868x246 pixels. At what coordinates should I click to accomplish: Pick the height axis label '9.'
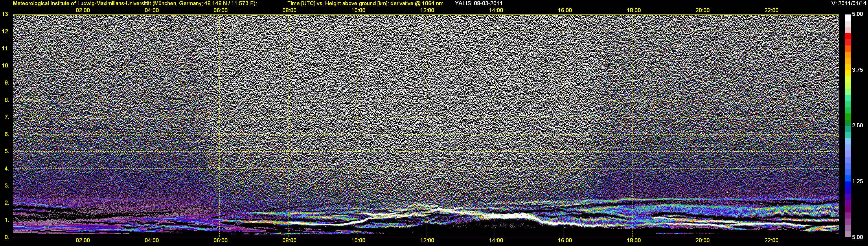(7, 82)
